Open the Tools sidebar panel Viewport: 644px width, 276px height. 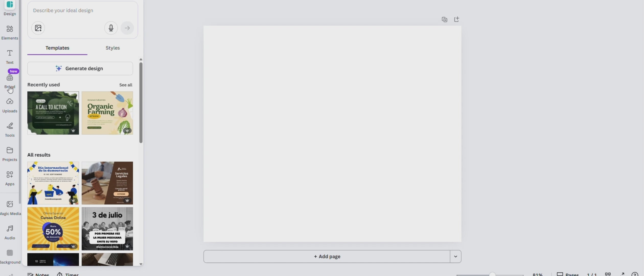click(10, 129)
